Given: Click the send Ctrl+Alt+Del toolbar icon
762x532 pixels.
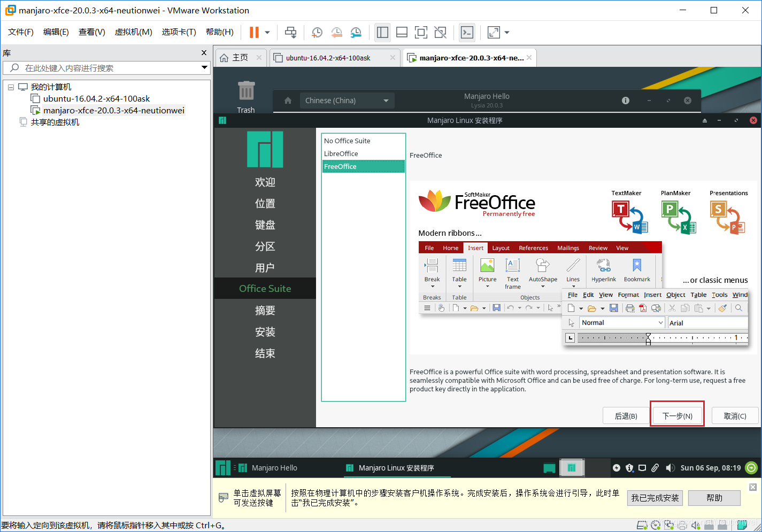Looking at the screenshot, I should 290,33.
